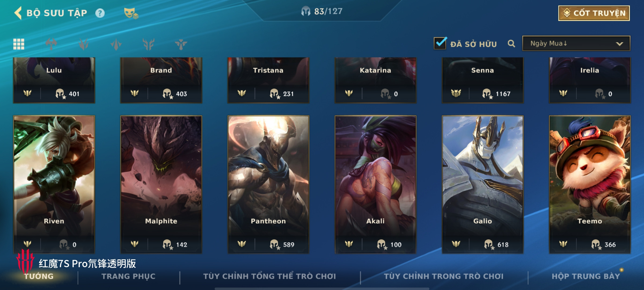Toggle the Đã Sở Hữu checkbox
Viewport: 644px width, 290px height.
coord(440,43)
